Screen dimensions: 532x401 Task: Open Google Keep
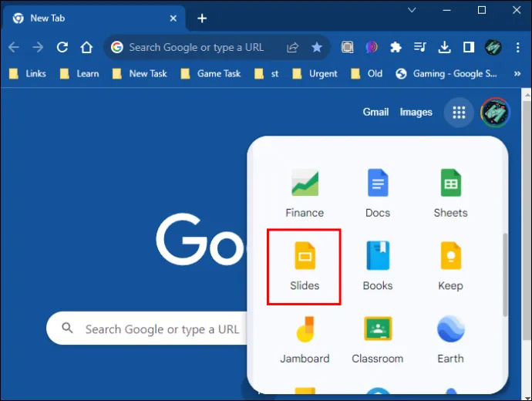coord(450,266)
